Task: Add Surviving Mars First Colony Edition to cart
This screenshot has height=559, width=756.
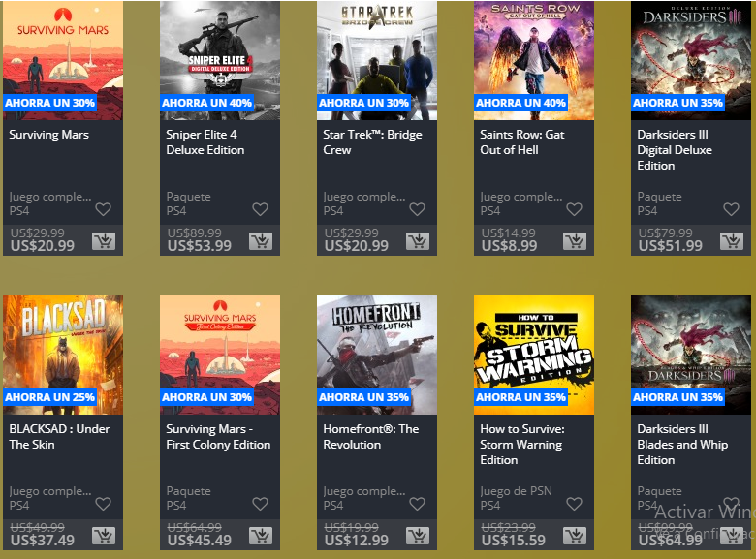Action: [261, 536]
